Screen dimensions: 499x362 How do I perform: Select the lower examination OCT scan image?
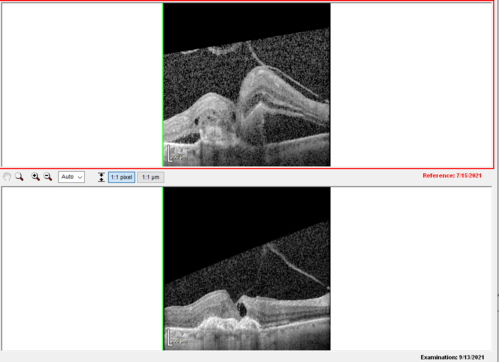tap(247, 269)
